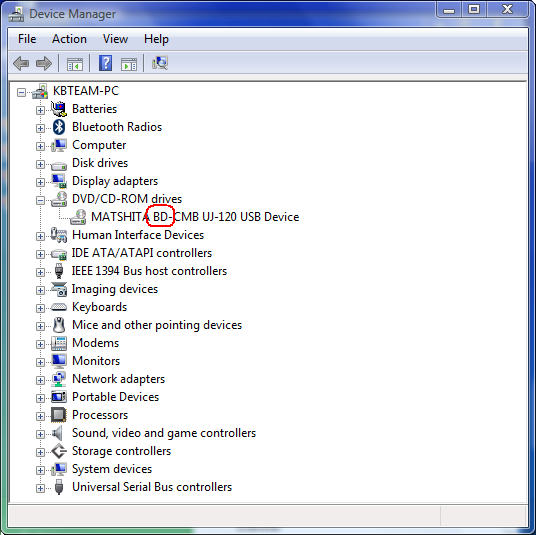Expand the Network adapters category
536x535 pixels.
(40, 380)
